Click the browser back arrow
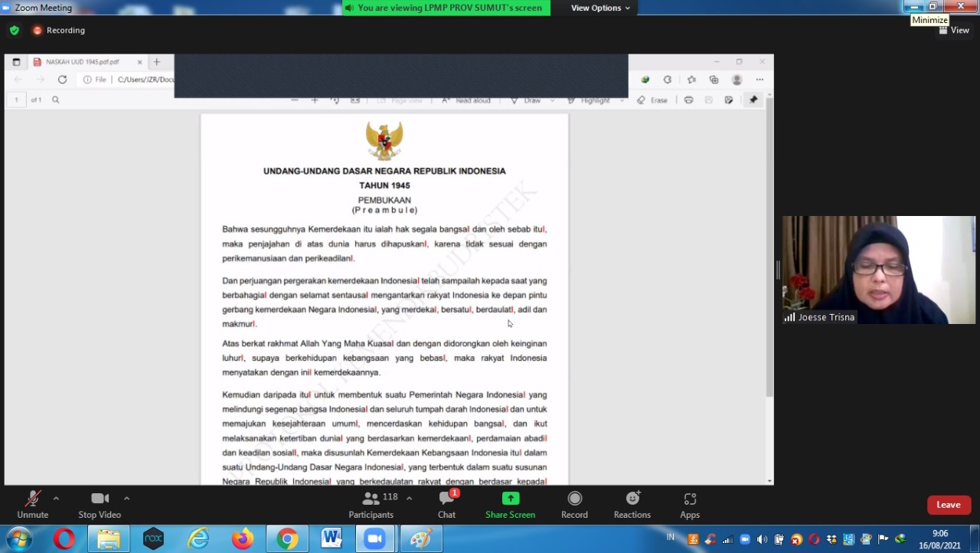This screenshot has width=980, height=553. [18, 80]
